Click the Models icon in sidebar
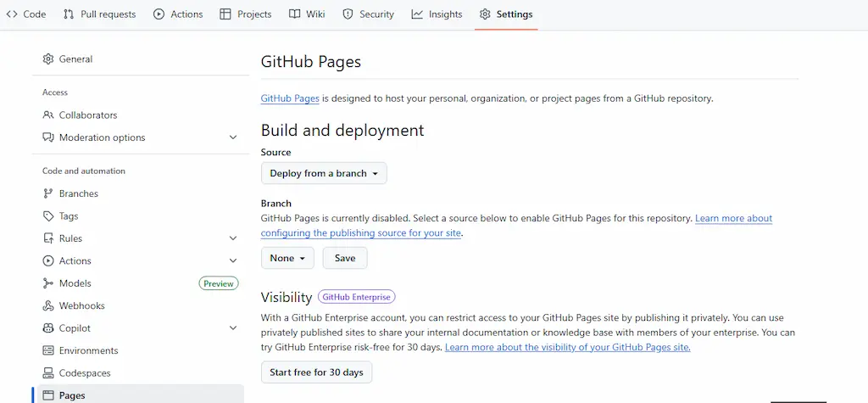868x403 pixels. (x=48, y=283)
